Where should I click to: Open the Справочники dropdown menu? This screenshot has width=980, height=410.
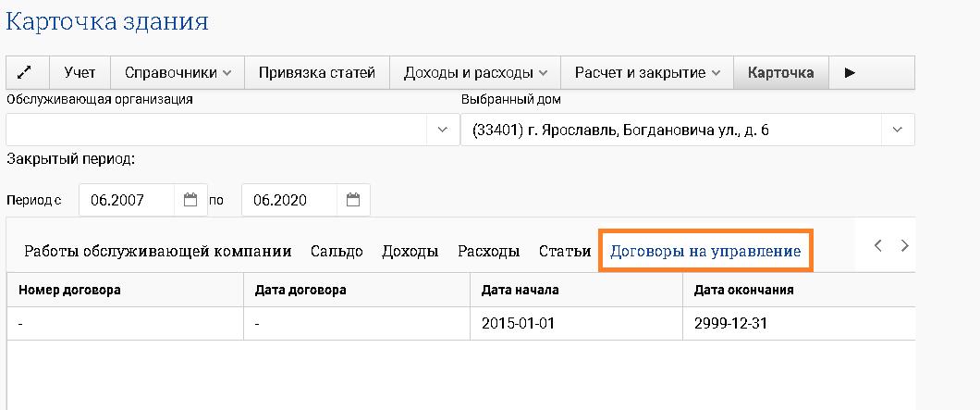click(177, 72)
